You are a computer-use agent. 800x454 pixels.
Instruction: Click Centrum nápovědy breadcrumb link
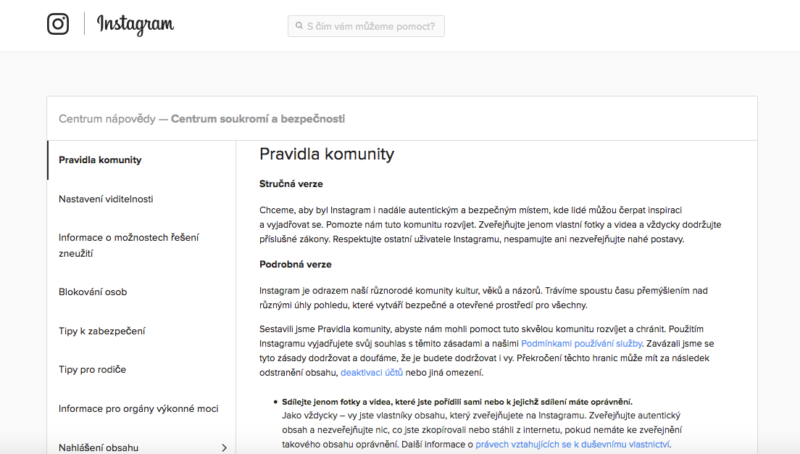[107, 119]
